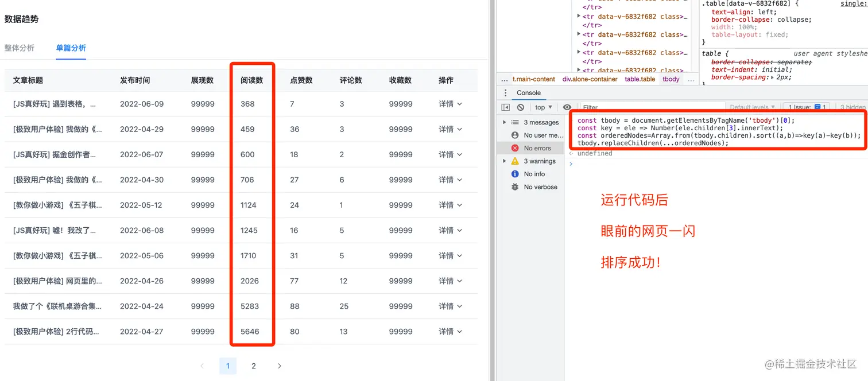Open the Default levels dropdown
The width and height of the screenshot is (868, 381).
click(752, 107)
